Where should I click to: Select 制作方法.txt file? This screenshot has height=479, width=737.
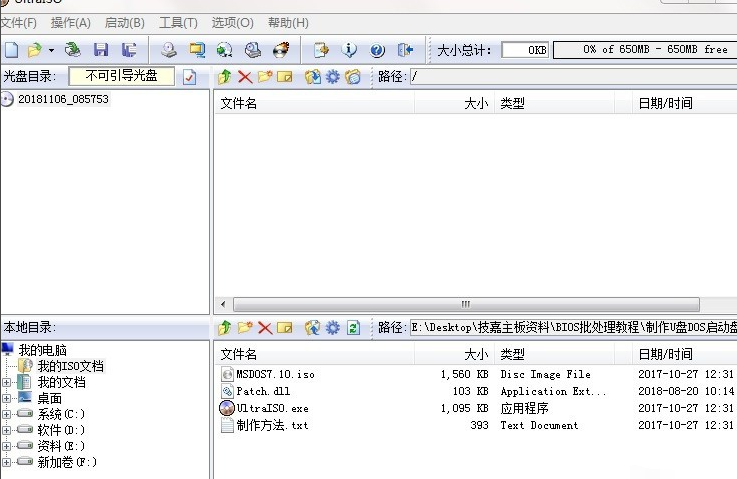[x=272, y=425]
